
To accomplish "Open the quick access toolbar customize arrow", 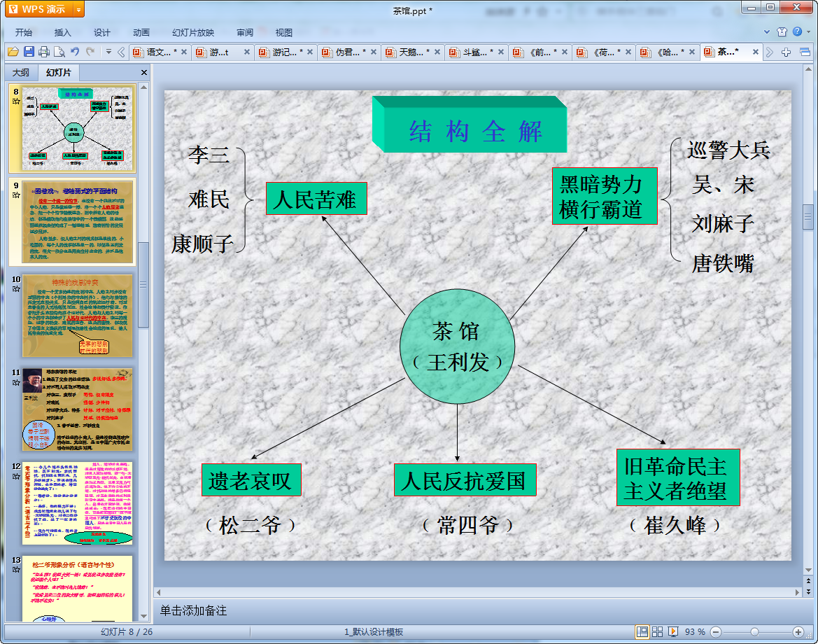I will pyautogui.click(x=108, y=52).
